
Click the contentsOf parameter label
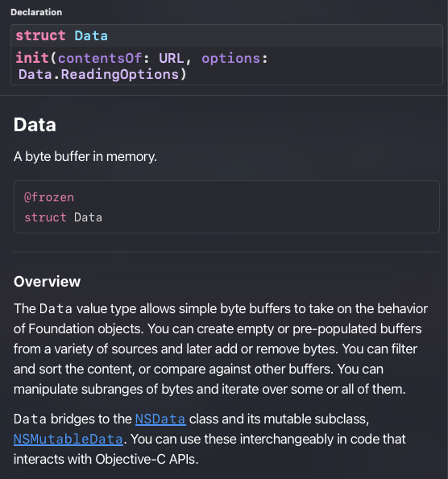point(100,58)
